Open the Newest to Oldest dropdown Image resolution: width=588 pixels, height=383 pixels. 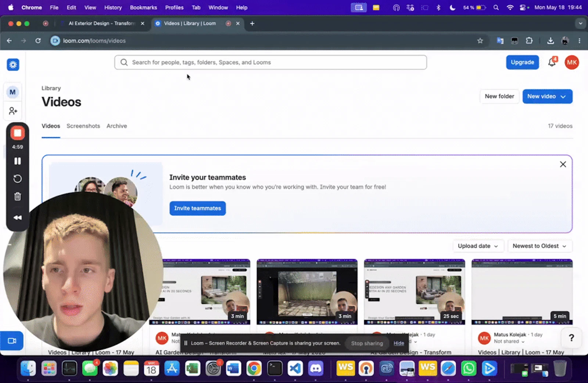coord(539,246)
